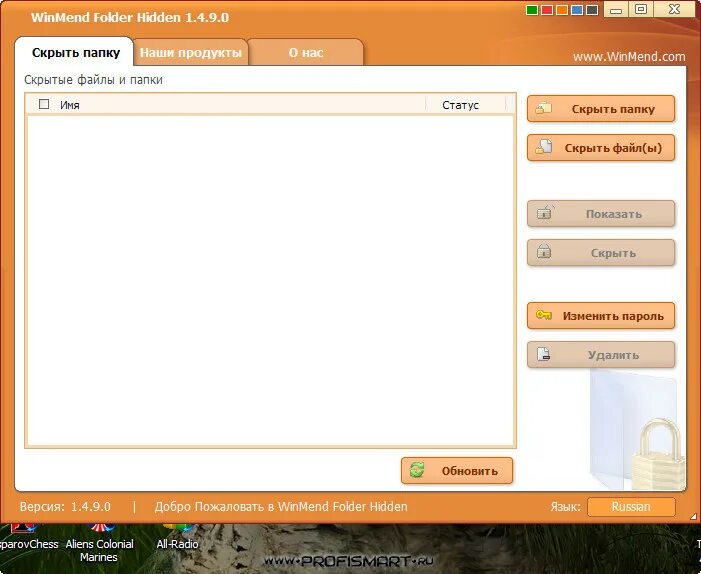The height and width of the screenshot is (574, 701).
Task: Maximize the WinMend window
Action: pyautogui.click(x=641, y=9)
